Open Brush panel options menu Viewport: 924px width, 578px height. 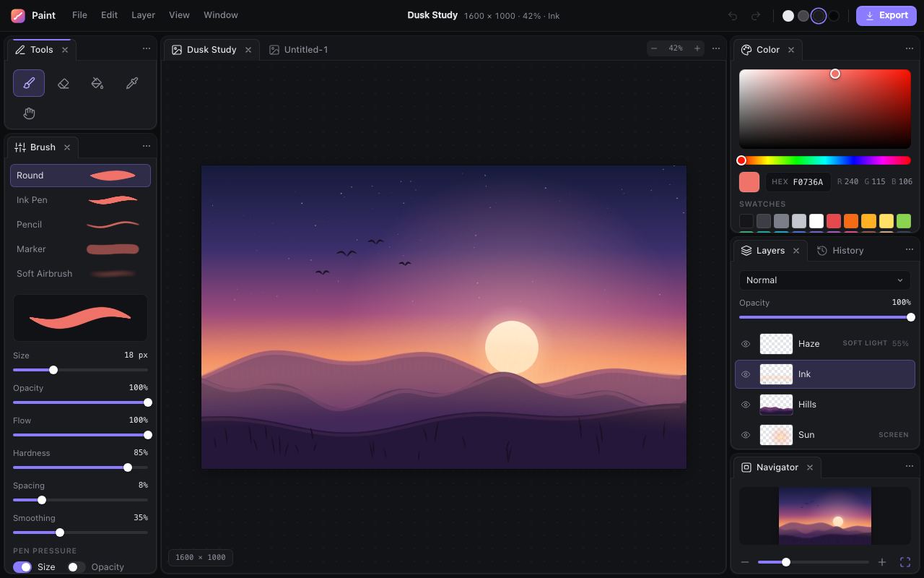click(147, 146)
